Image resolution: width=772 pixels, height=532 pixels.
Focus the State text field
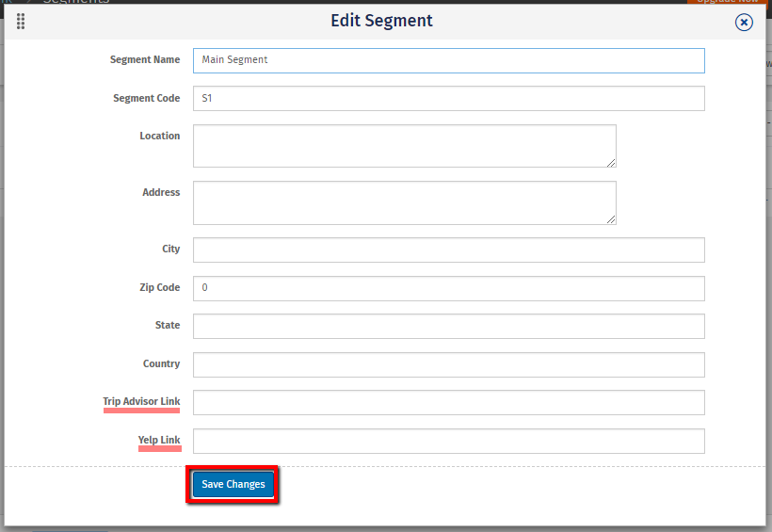(x=448, y=326)
